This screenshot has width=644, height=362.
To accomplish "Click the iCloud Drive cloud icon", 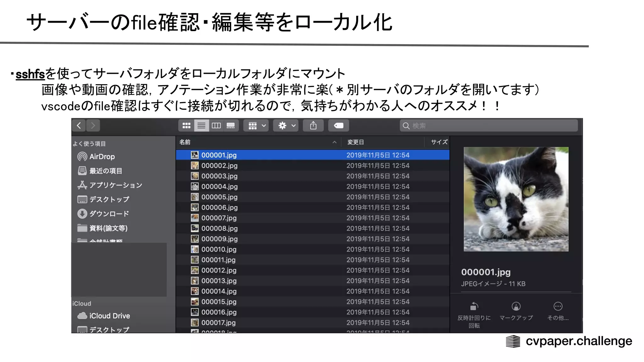I will tap(82, 315).
